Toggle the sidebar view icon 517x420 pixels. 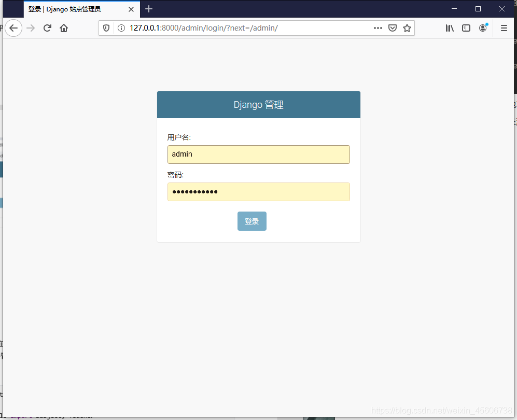tap(466, 28)
